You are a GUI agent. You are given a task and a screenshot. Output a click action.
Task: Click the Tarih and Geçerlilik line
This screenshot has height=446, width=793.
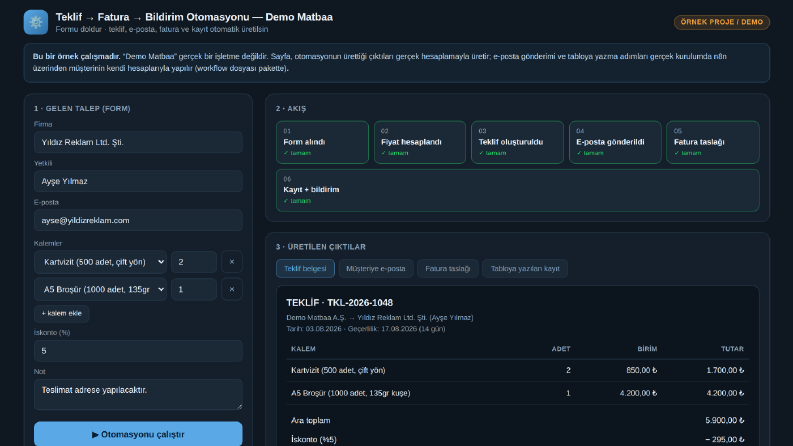(366, 329)
